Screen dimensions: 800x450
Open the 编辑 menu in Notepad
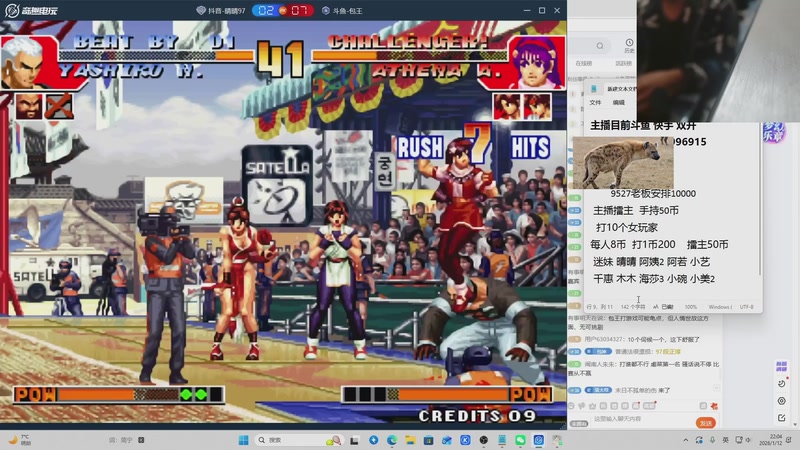[619, 103]
